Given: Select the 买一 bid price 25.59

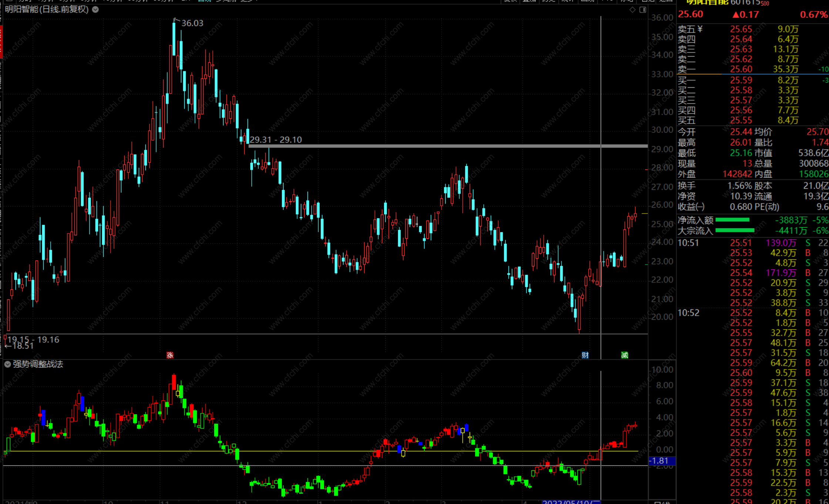Looking at the screenshot, I should (x=741, y=80).
